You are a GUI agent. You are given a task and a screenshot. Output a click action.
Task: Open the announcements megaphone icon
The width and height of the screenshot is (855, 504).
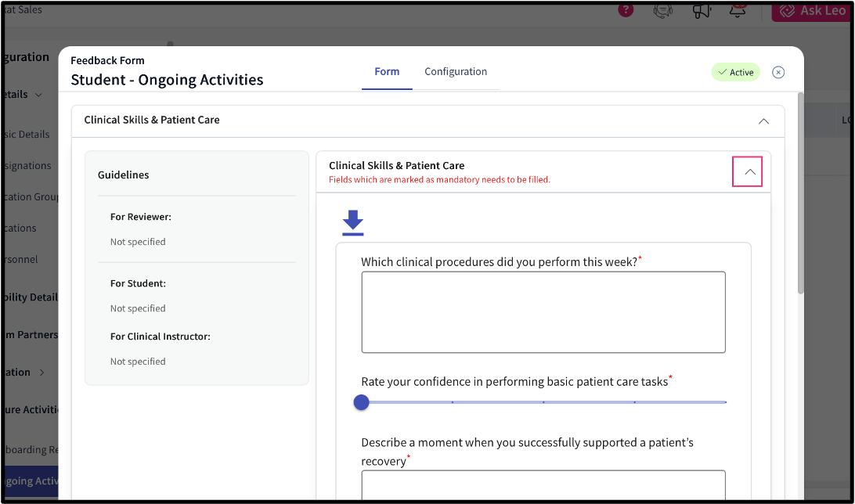[701, 10]
